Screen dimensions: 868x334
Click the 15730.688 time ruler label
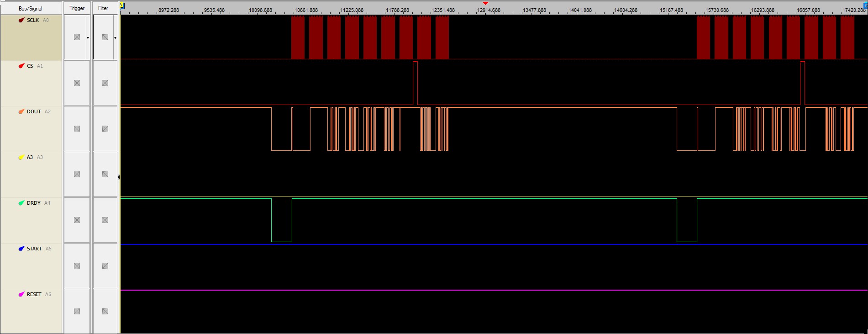click(717, 10)
